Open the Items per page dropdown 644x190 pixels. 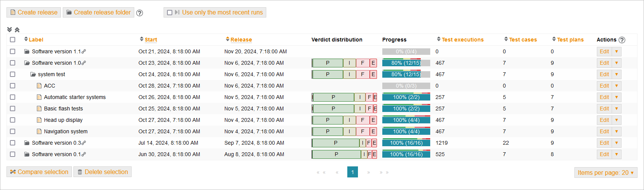tap(606, 172)
